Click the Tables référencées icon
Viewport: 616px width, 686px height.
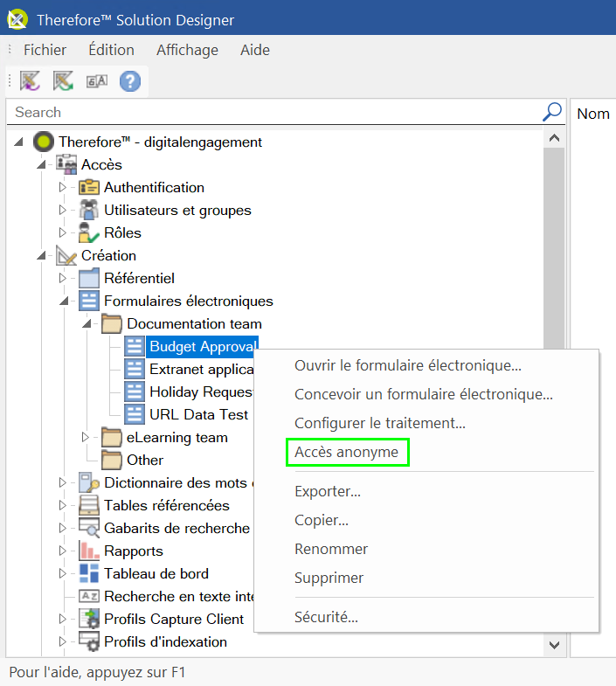pyautogui.click(x=89, y=506)
